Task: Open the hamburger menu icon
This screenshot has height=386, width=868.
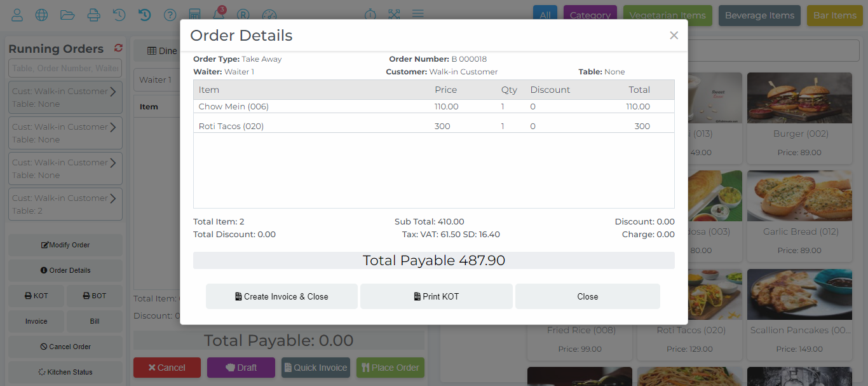Action: 417,14
